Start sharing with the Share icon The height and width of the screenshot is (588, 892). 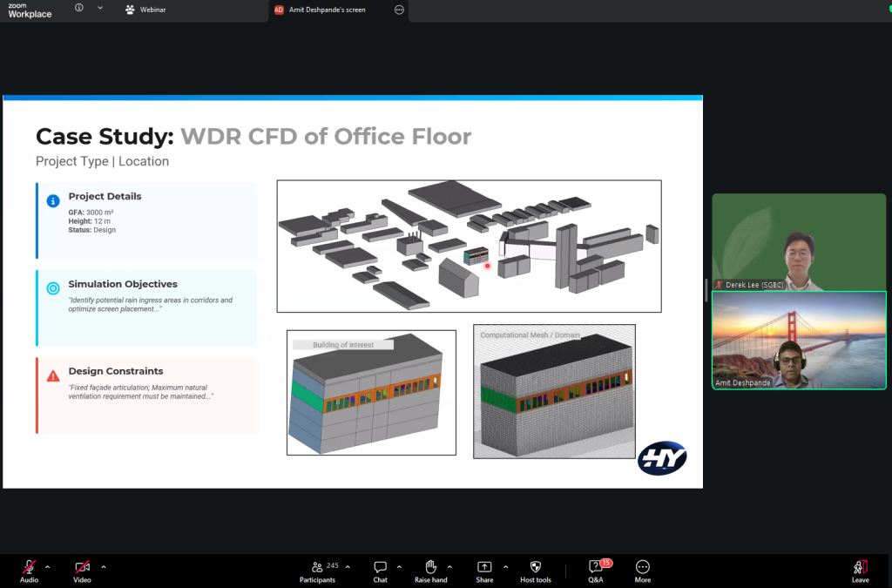pos(484,568)
